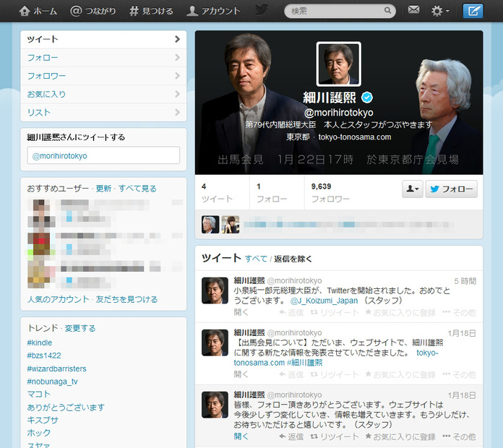The height and width of the screenshot is (448, 503).
Task: Open #bzs1422 trend
Action: 44,356
